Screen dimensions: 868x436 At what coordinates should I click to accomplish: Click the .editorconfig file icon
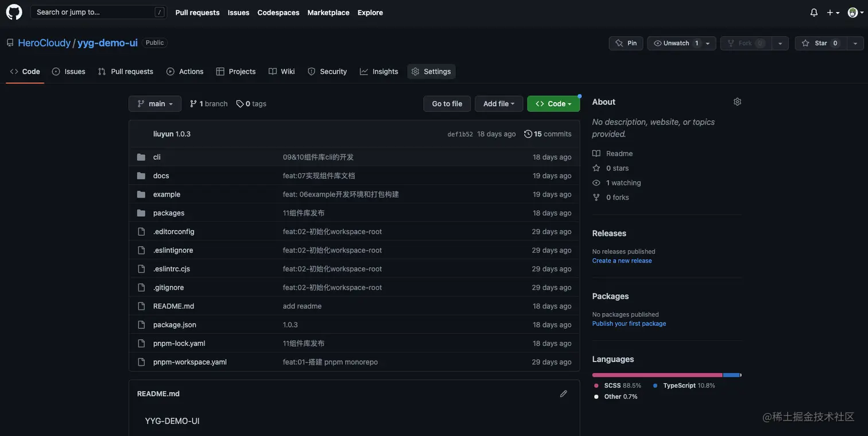click(x=141, y=232)
